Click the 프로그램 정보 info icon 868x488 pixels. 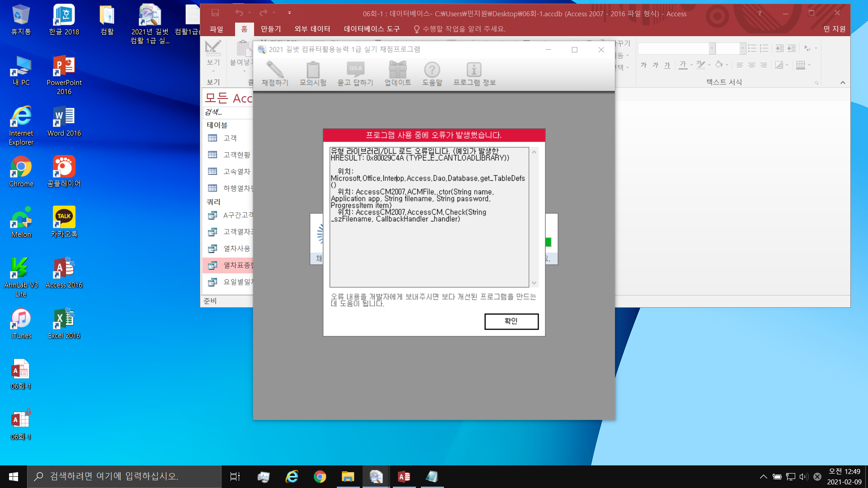pyautogui.click(x=474, y=70)
